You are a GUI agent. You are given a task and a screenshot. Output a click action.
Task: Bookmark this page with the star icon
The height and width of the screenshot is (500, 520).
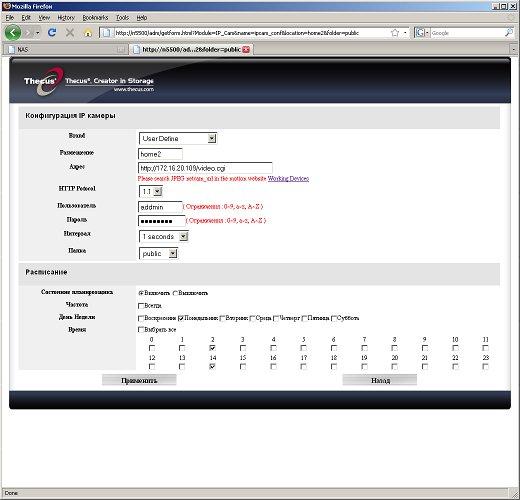tap(395, 33)
